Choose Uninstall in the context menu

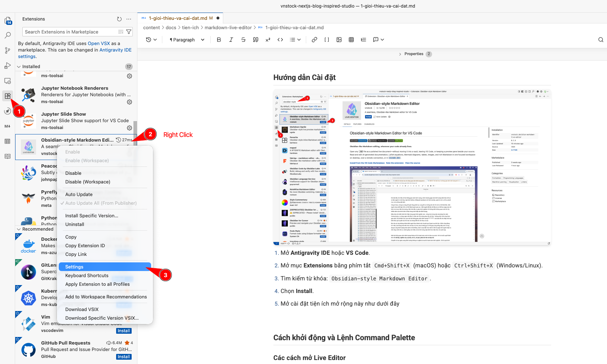point(75,225)
